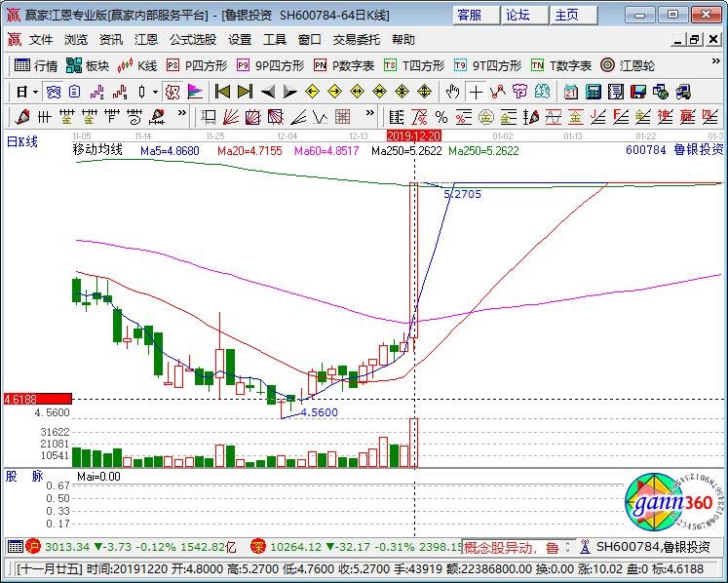The height and width of the screenshot is (583, 728).
Task: Select the F angle lines tool
Action: pos(620,117)
